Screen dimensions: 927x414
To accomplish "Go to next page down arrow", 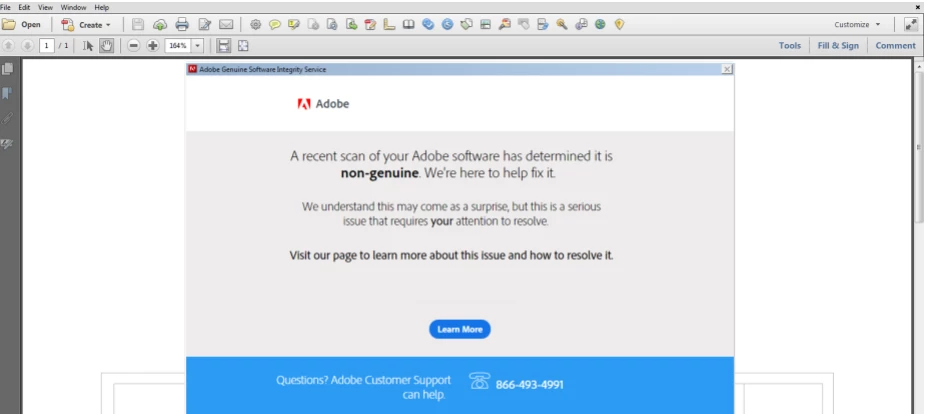I will tap(27, 46).
